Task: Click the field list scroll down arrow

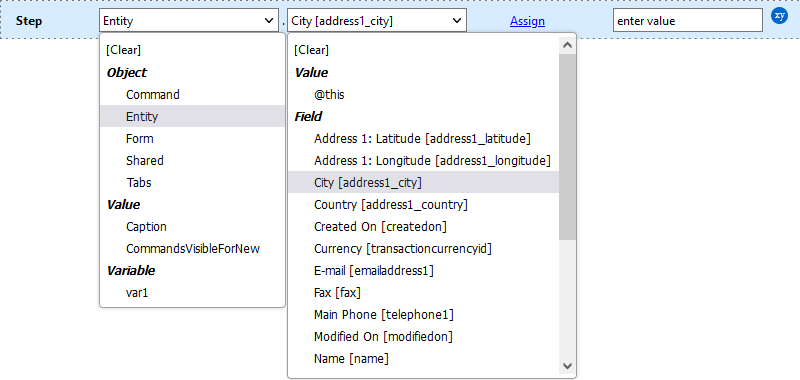Action: coord(567,365)
